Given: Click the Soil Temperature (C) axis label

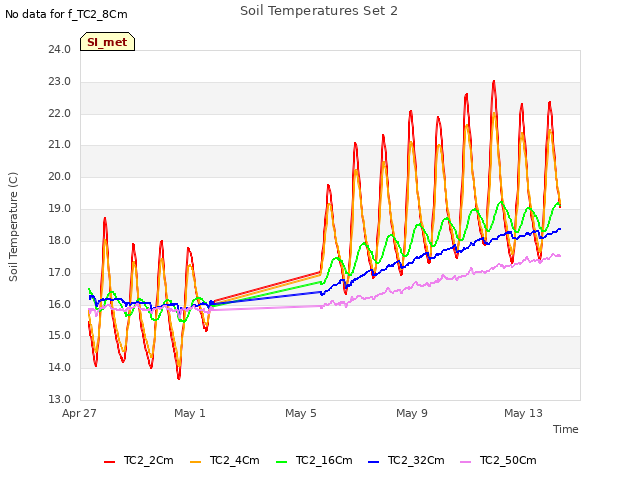Looking at the screenshot, I should (13, 227).
